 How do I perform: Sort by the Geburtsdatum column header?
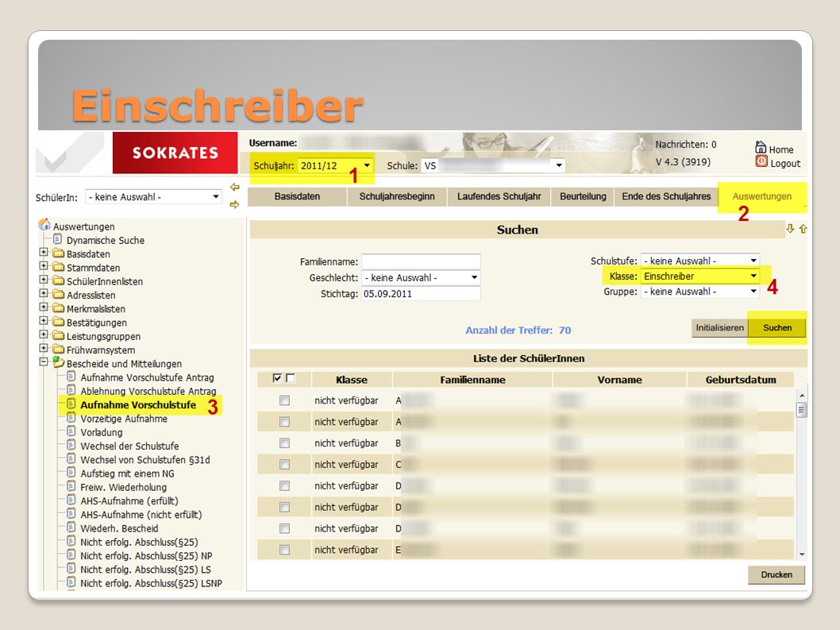pos(740,380)
